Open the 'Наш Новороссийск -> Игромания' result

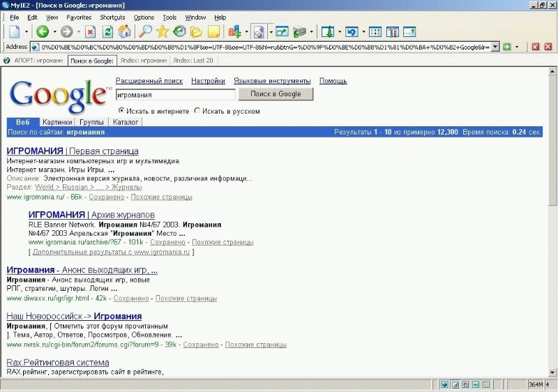point(74,316)
